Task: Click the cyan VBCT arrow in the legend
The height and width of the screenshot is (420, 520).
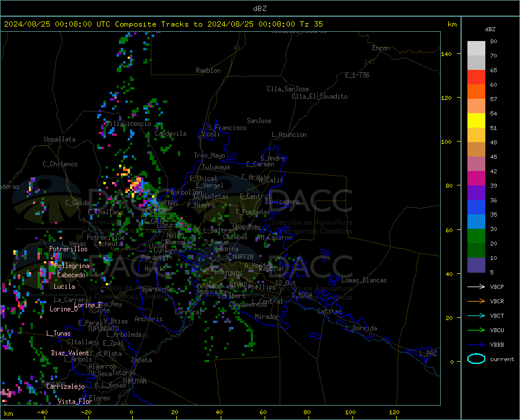Action: 476,315
